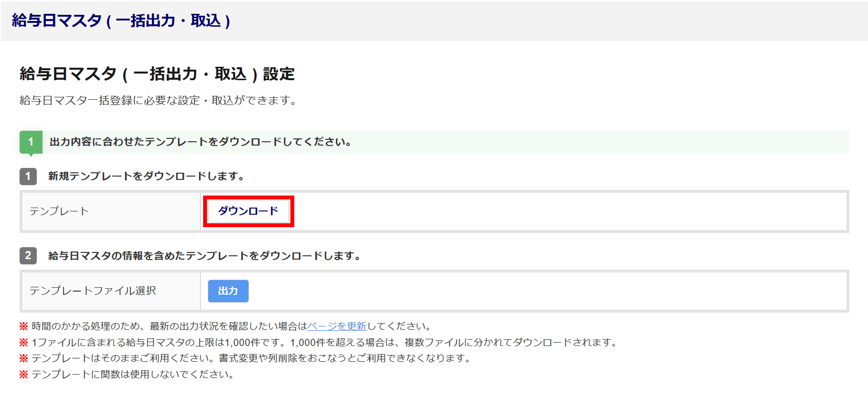Click the description text about 一括登録に必要な設定
Viewport: 868px width, 398px height.
pyautogui.click(x=159, y=101)
